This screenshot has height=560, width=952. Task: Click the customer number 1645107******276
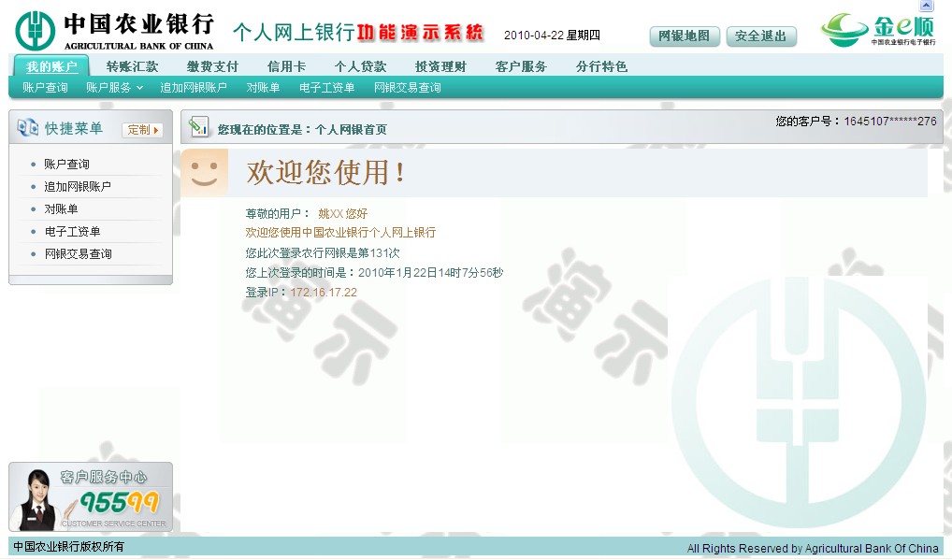coord(890,121)
